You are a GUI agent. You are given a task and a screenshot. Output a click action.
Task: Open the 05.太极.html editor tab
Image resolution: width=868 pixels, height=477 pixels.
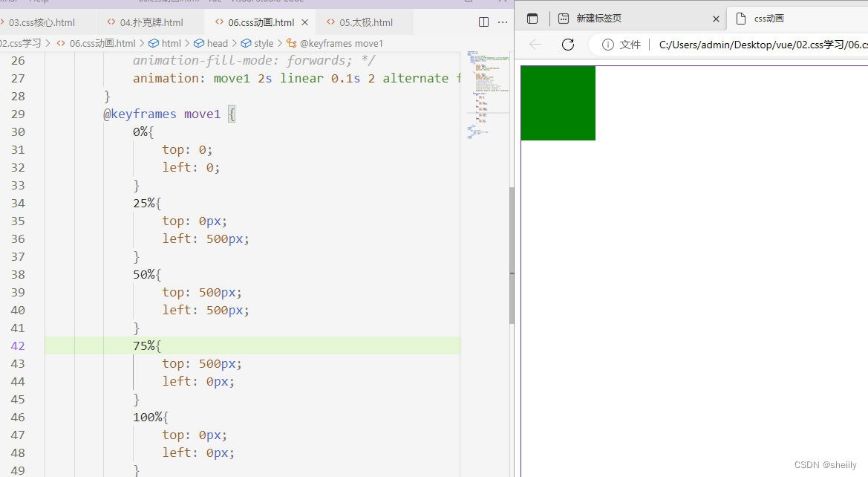point(366,22)
